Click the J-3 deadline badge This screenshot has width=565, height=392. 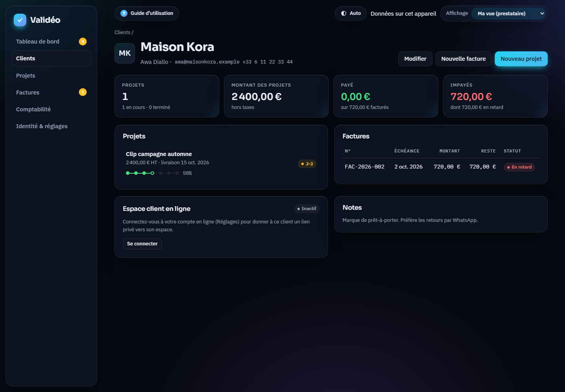(x=307, y=164)
